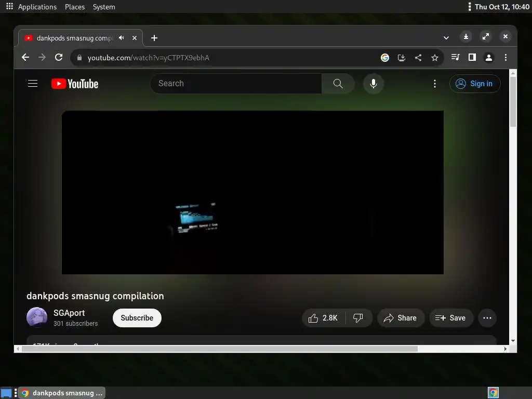Click the clock Thu Oct 12, 10:40
The width and height of the screenshot is (532, 399).
point(502,7)
